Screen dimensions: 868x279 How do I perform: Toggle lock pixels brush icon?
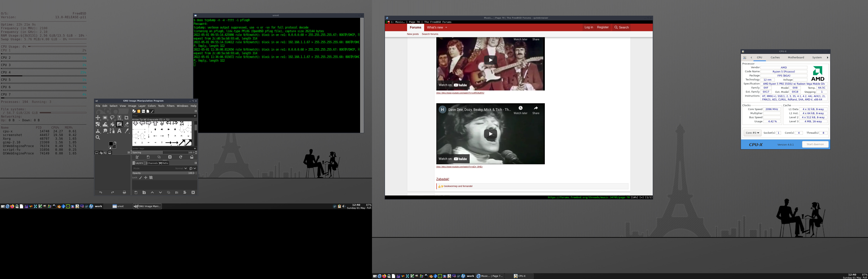(140, 178)
